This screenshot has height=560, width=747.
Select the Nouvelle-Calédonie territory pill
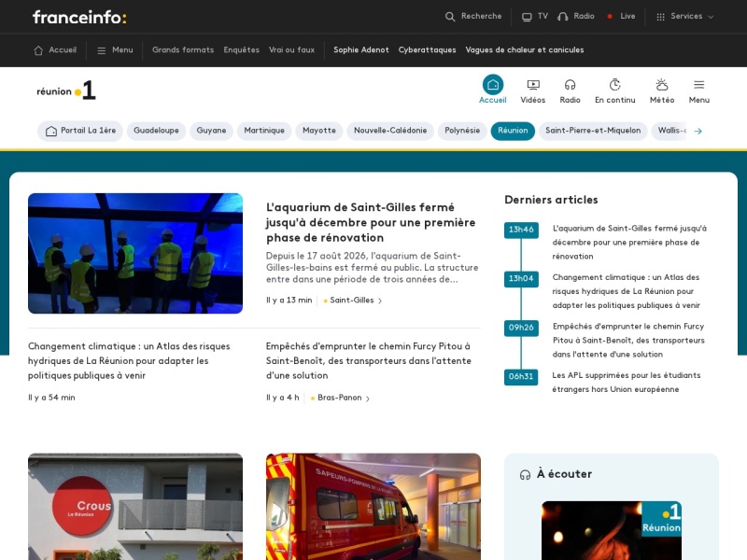coord(390,131)
